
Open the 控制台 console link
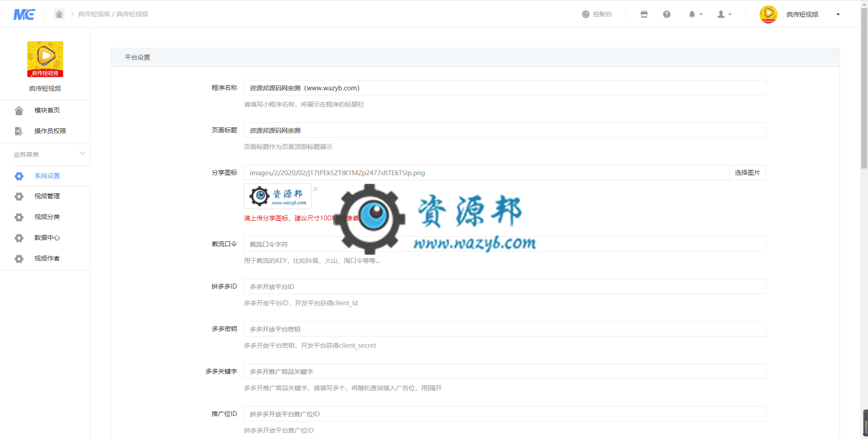[x=597, y=14]
